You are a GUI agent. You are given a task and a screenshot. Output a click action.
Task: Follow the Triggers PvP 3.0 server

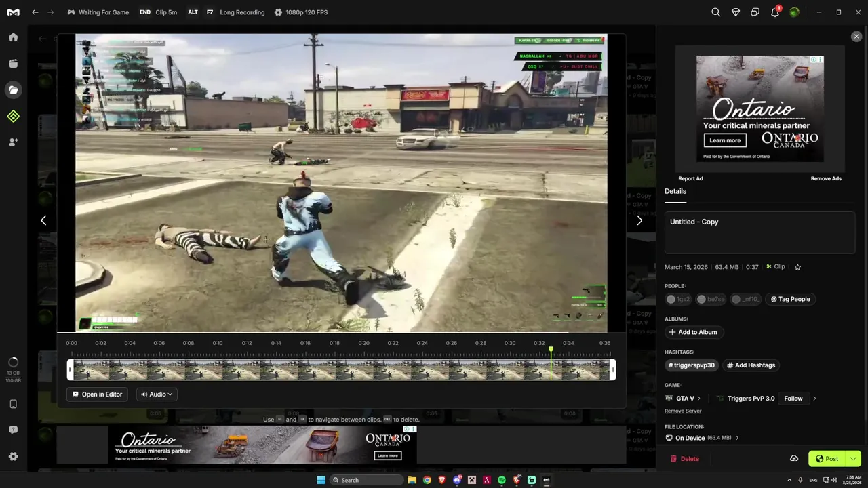pyautogui.click(x=793, y=399)
